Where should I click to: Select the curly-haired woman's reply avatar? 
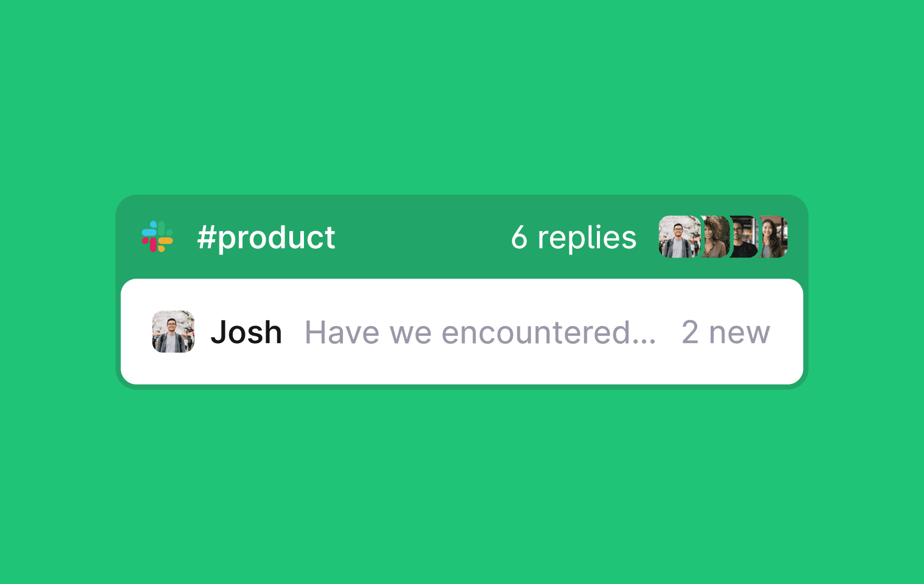click(x=716, y=237)
